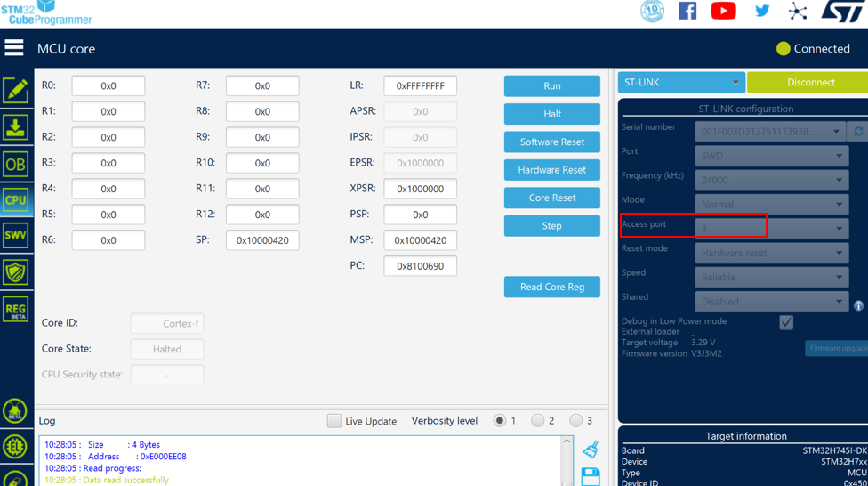Screen dimensions: 868x486
Task: Show Shared mode info icon
Action: coord(858,305)
